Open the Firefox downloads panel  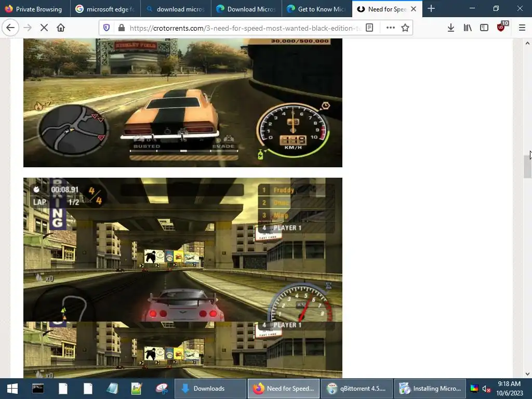point(451,28)
